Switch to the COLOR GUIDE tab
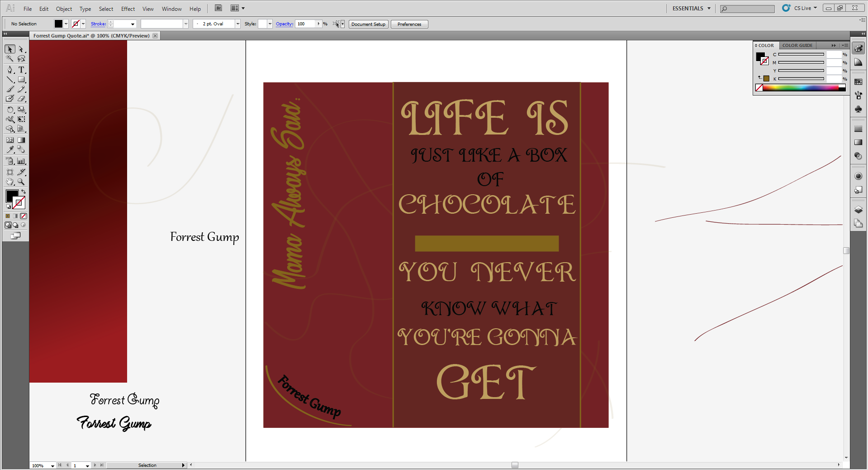 (x=797, y=45)
